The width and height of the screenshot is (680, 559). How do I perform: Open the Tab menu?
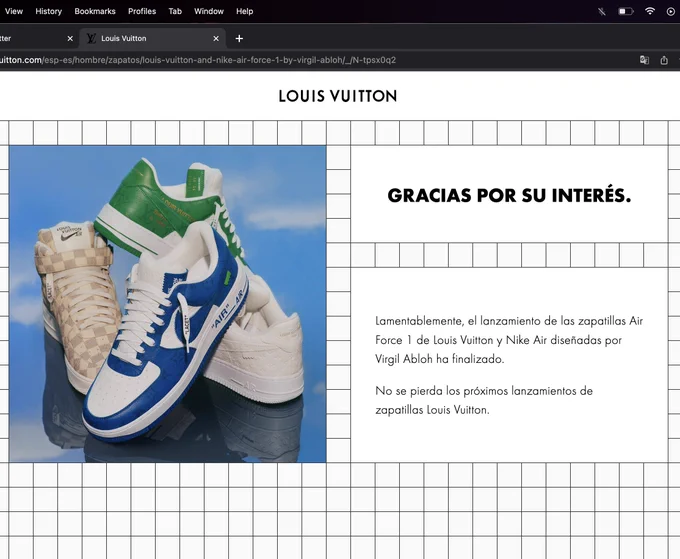tap(175, 11)
